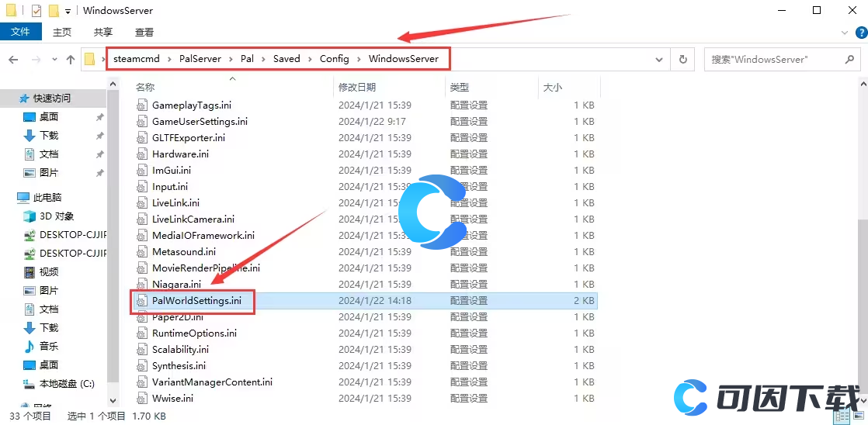This screenshot has width=868, height=425.
Task: Open pinned 下载 folder in quick access
Action: point(49,136)
